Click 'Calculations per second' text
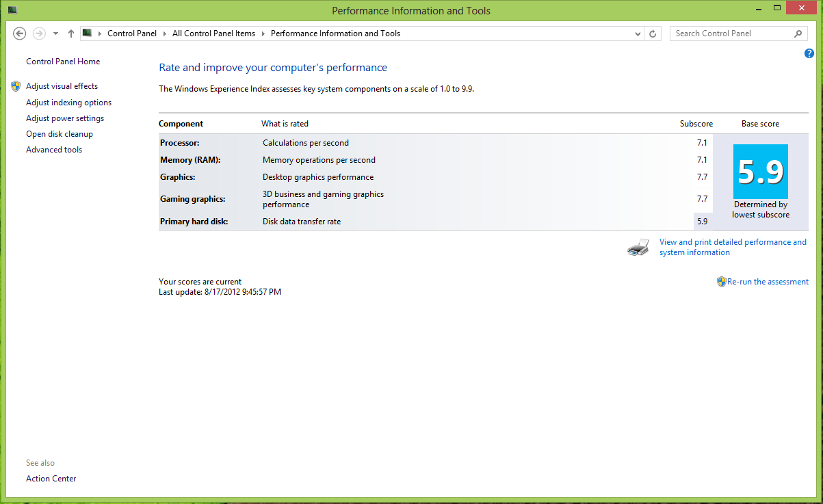The image size is (823, 504). (306, 143)
